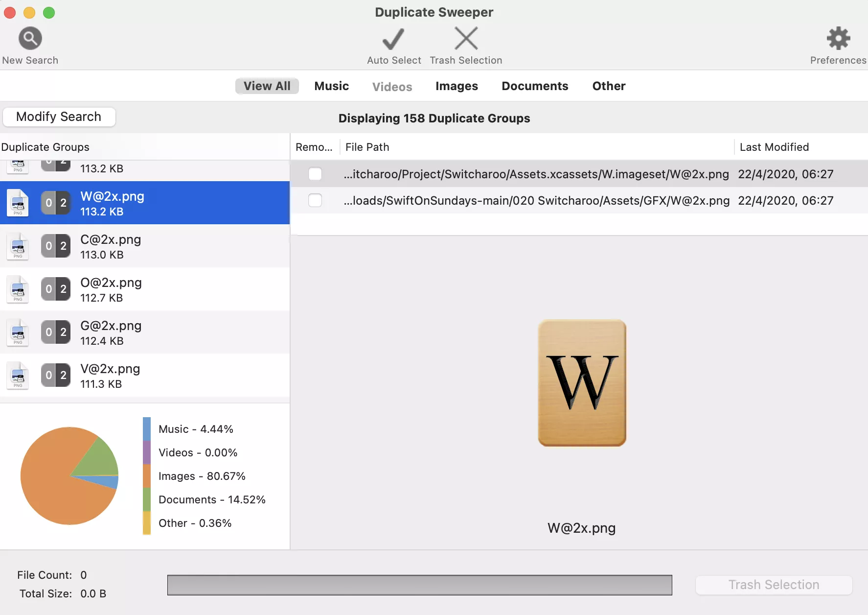
Task: Click the Duplicate Groups column header
Action: (x=46, y=147)
